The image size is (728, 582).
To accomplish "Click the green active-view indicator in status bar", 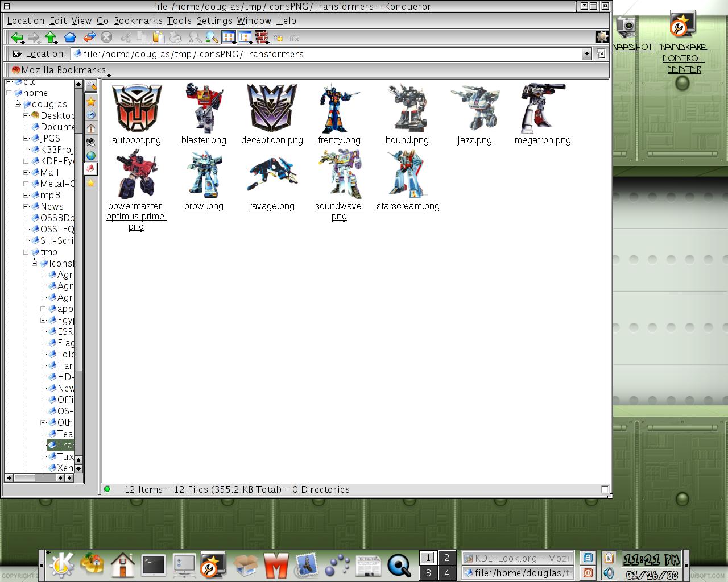I will point(107,489).
